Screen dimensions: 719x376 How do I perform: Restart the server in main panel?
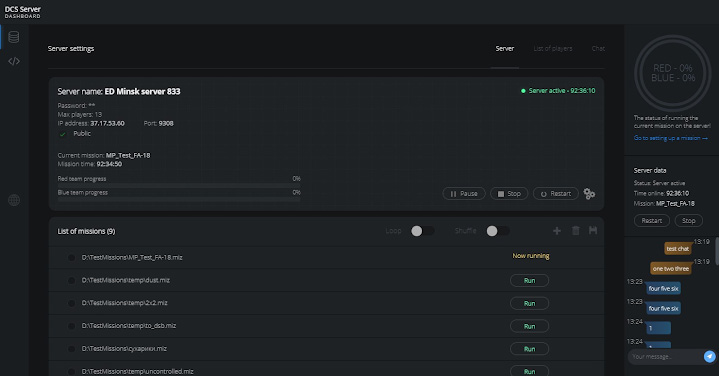[556, 194]
